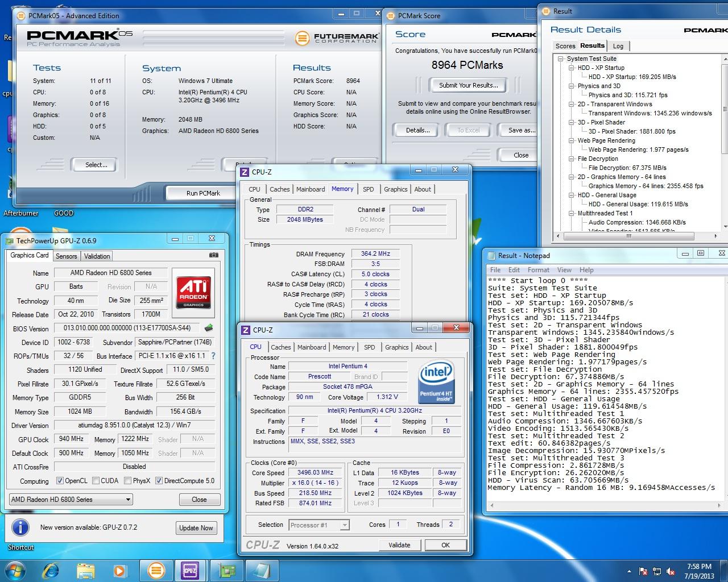Switch to the Validation tab in GPU-Z
Image resolution: width=728 pixels, height=582 pixels.
click(x=97, y=256)
